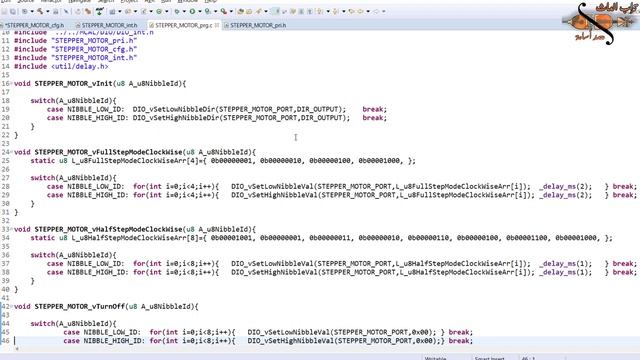This screenshot has width=640, height=360.
Task: Click the L_u8FullStepModeClockWiseArr[4] declaration
Action: click(135, 161)
